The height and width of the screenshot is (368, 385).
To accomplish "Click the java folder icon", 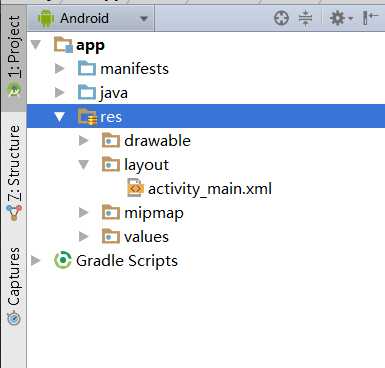I will point(87,92).
